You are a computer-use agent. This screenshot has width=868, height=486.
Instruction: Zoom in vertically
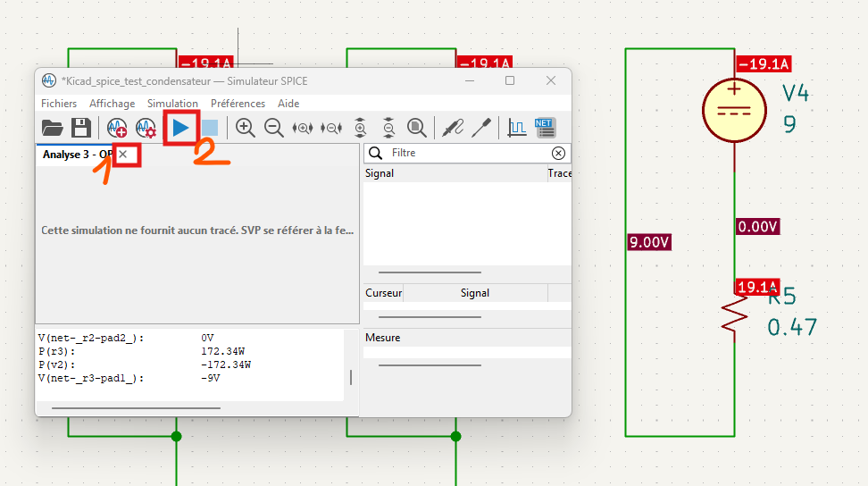click(360, 128)
